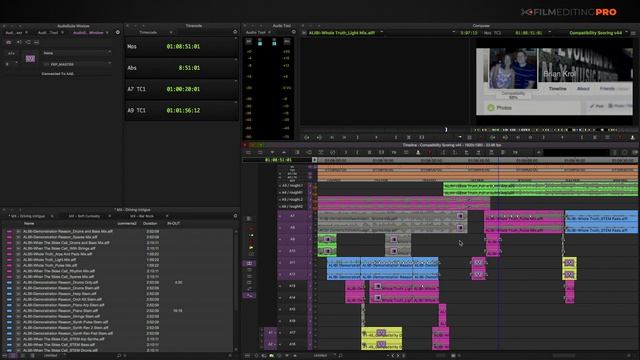Click rightmost Audio Tool meter header button
640x360 pixels.
pyautogui.click(x=287, y=41)
